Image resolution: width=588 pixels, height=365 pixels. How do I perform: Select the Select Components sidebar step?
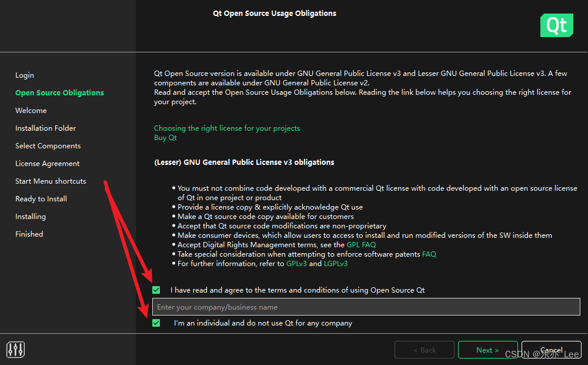pos(48,145)
